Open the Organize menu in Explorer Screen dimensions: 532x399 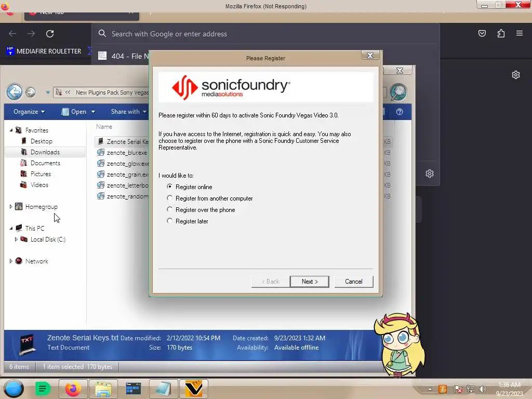click(x=29, y=112)
